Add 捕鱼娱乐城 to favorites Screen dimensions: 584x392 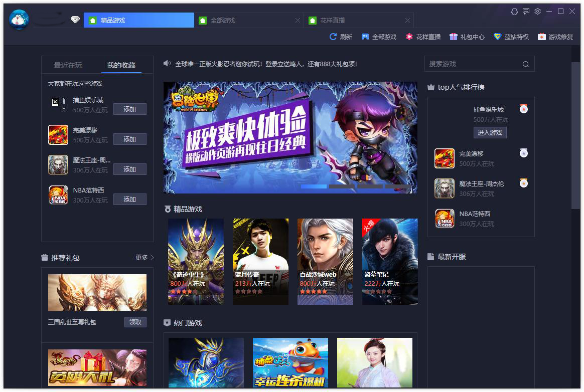129,109
